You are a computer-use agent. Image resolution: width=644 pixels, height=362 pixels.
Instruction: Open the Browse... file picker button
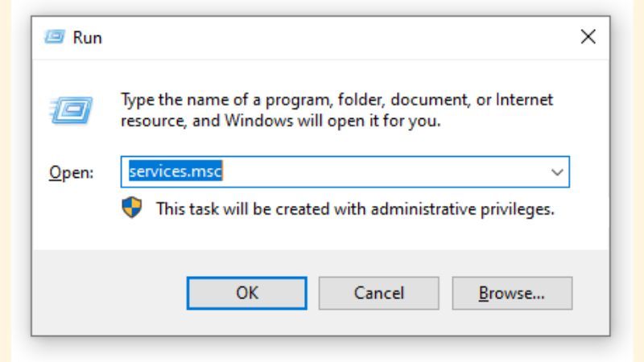pos(512,294)
